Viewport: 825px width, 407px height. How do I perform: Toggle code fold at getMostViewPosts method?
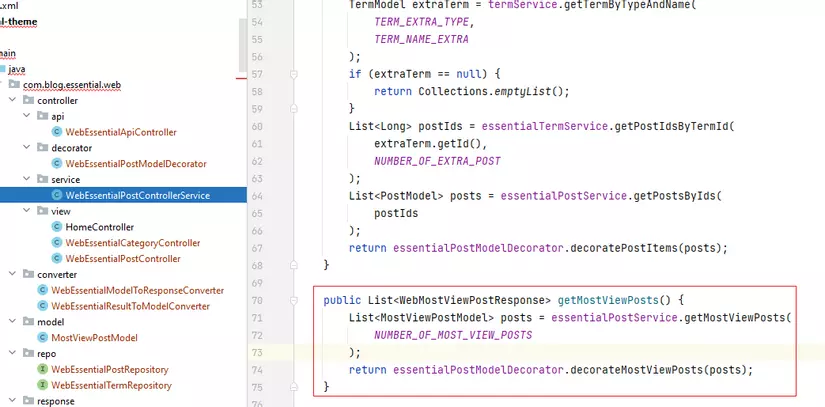coord(293,300)
